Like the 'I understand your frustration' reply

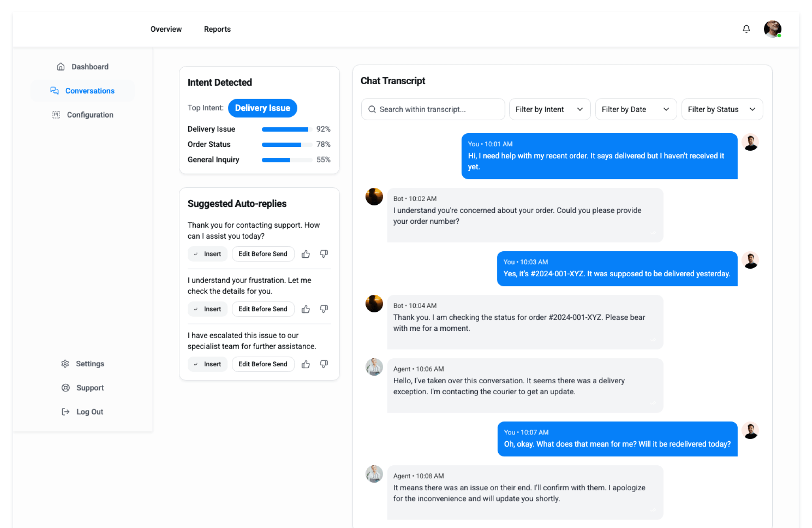tap(305, 309)
